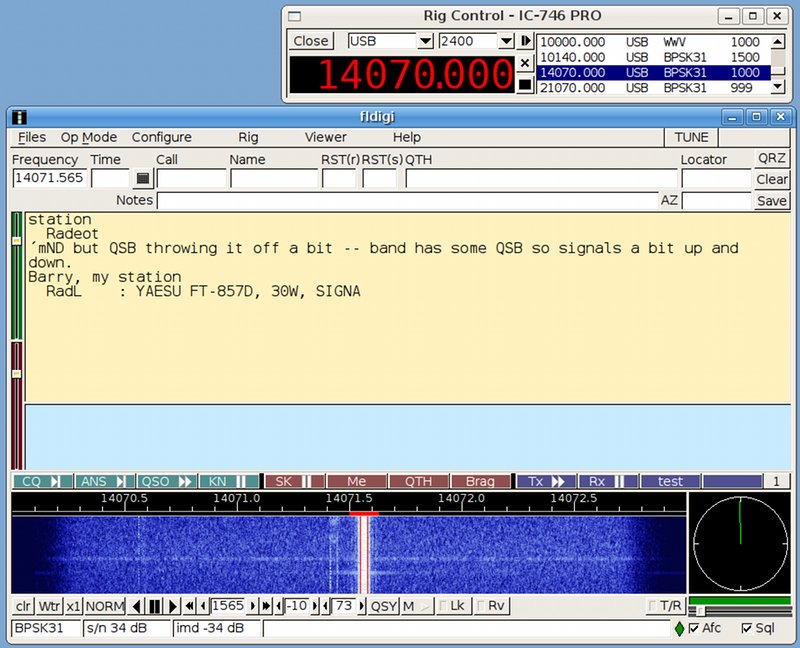
Task: Click the play-bar arrow button in Rig Control
Action: click(525, 41)
